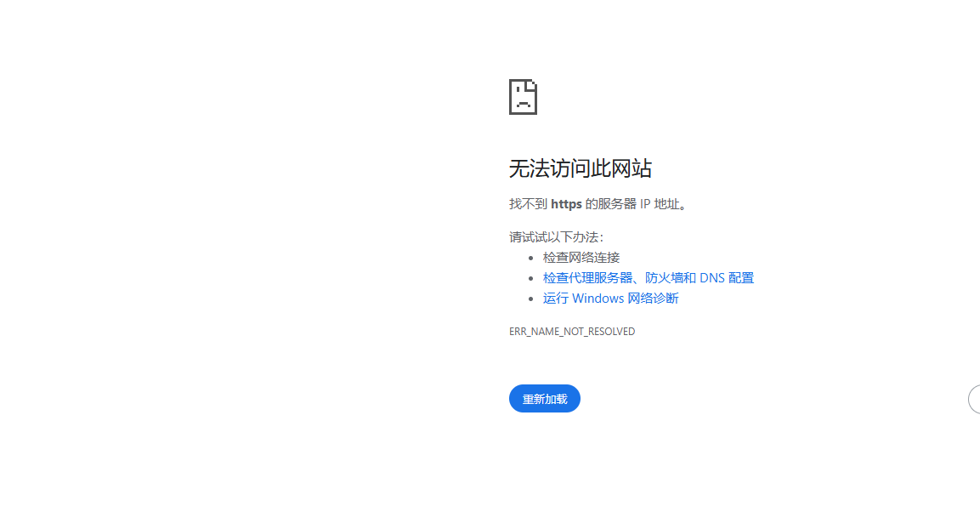Click the sad page error icon

point(523,97)
